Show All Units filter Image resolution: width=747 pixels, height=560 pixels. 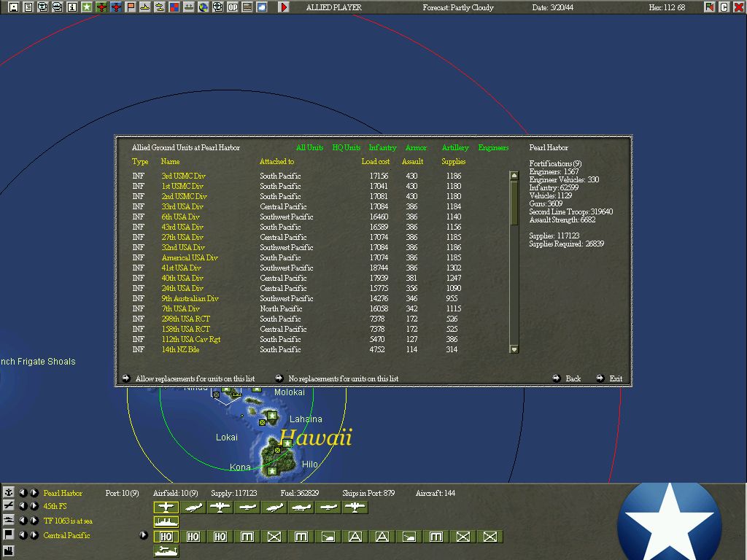point(309,147)
